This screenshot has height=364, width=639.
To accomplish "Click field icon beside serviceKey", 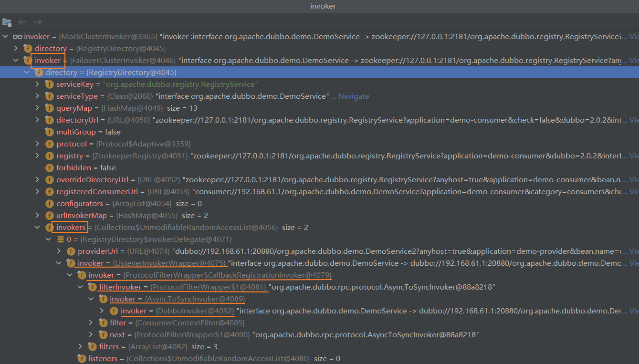I will [49, 84].
